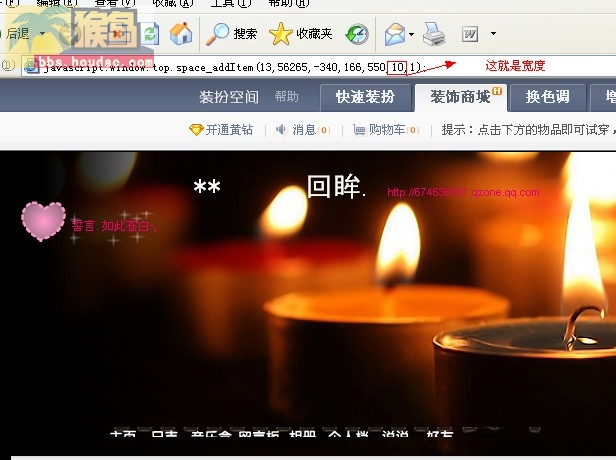The width and height of the screenshot is (616, 460).
Task: Switch to the 装饰商城 tab
Action: pyautogui.click(x=461, y=97)
